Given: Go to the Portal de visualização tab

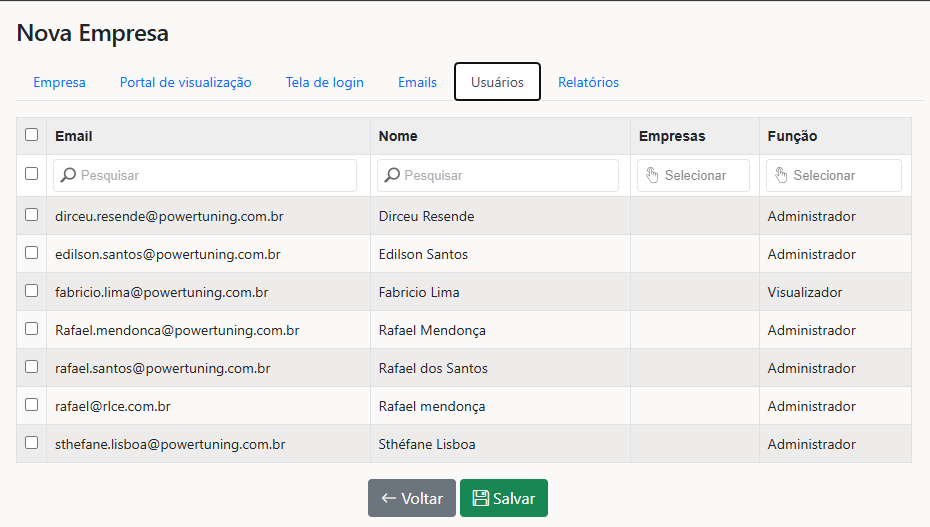Looking at the screenshot, I should pyautogui.click(x=185, y=83).
